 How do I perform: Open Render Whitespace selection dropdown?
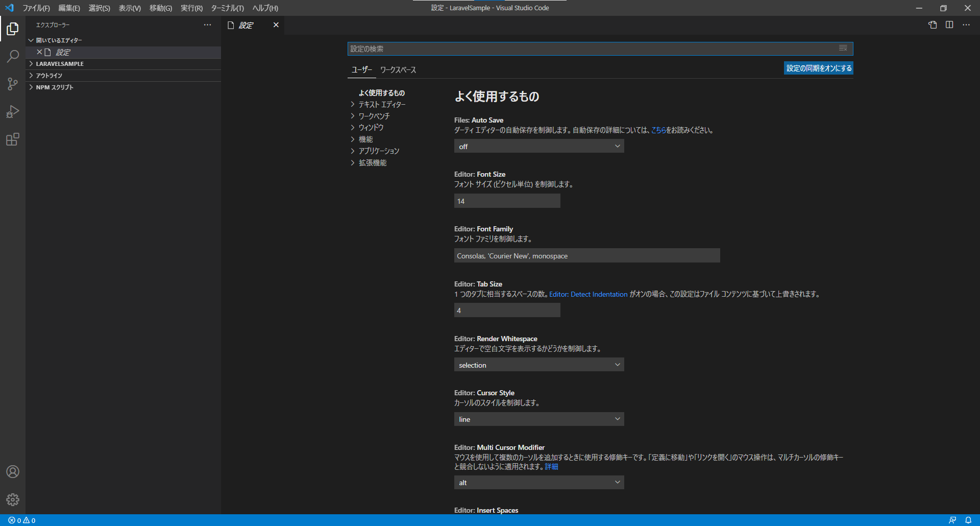(539, 365)
